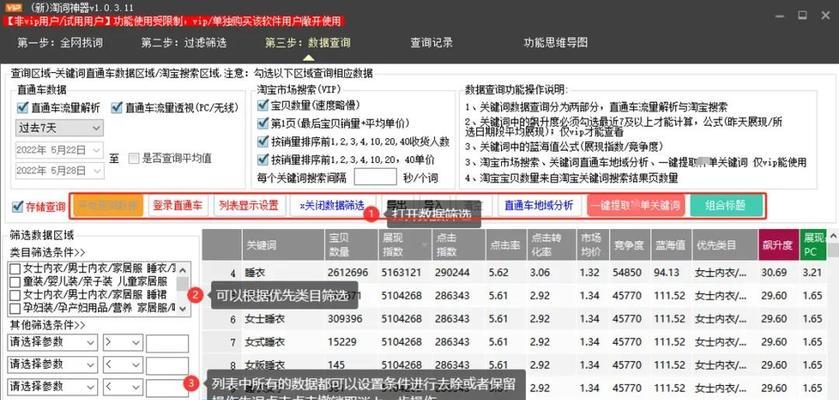The height and width of the screenshot is (400, 839).
Task: Toggle 第1页(最后宝贝销量+平均单价) checkbox
Action: tap(262, 124)
